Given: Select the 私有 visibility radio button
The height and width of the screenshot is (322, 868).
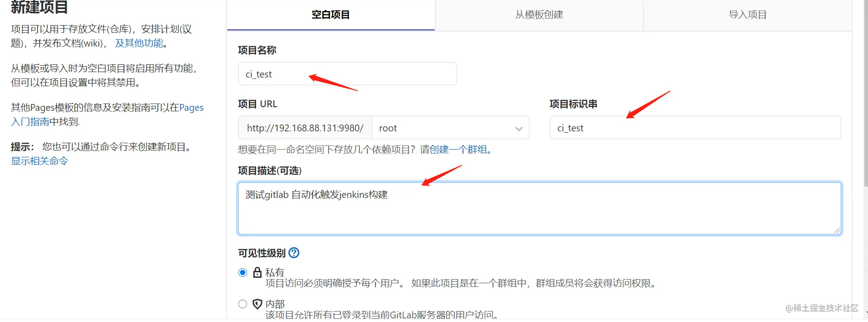Looking at the screenshot, I should point(243,273).
